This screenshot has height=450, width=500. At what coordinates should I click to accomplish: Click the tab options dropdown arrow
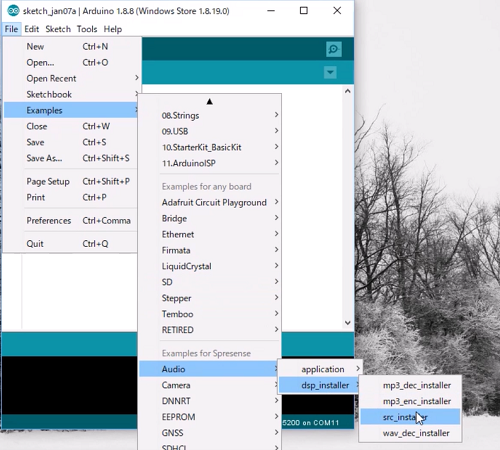[330, 72]
